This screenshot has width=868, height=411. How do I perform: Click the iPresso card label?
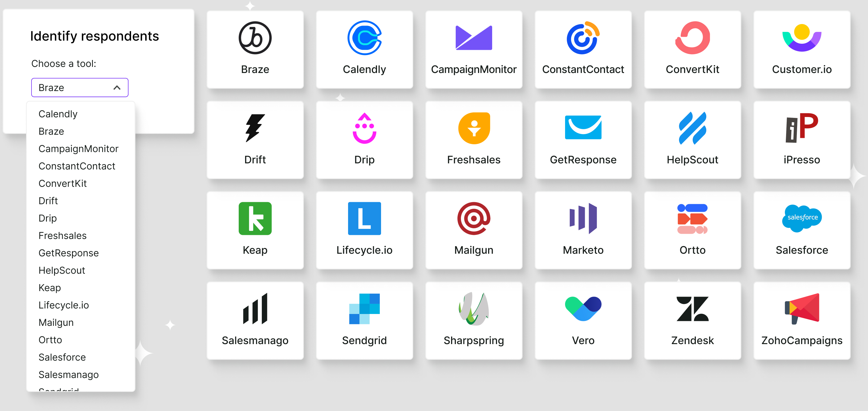802,160
